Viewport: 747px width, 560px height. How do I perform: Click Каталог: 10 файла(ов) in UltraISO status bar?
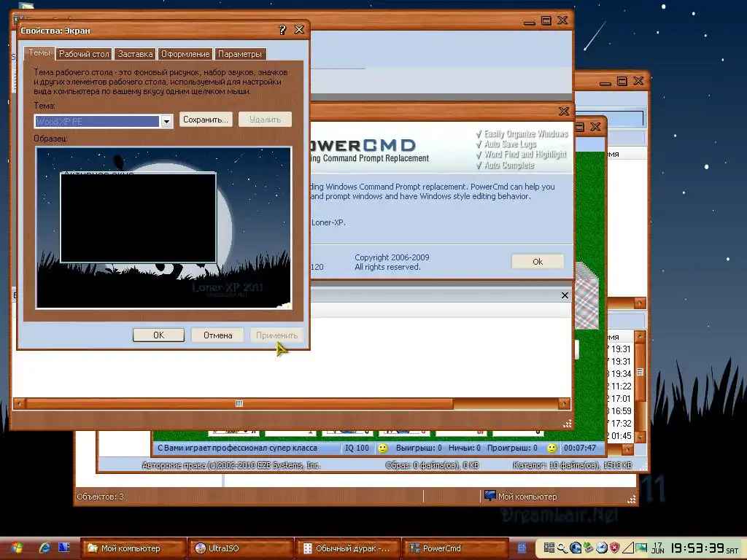[572, 465]
